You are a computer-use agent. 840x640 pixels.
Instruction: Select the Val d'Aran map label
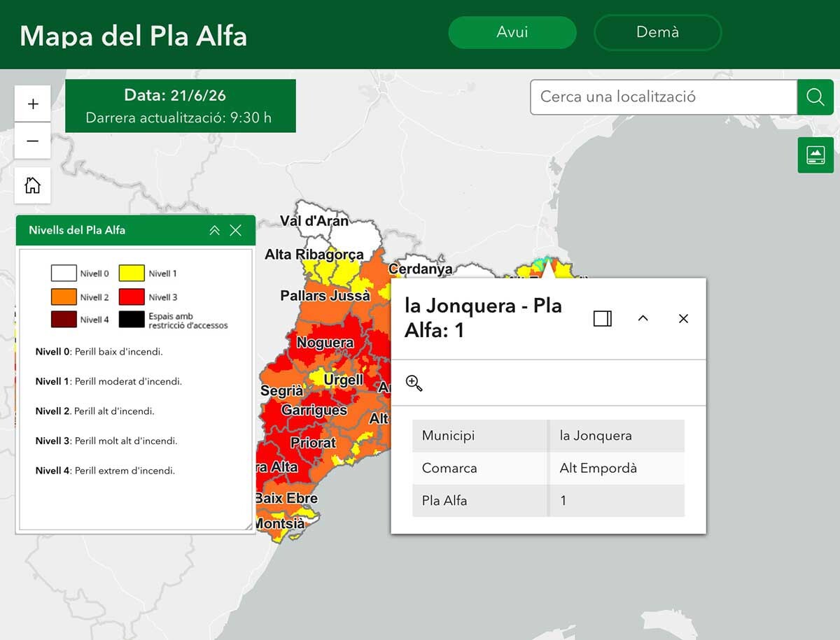coord(314,221)
